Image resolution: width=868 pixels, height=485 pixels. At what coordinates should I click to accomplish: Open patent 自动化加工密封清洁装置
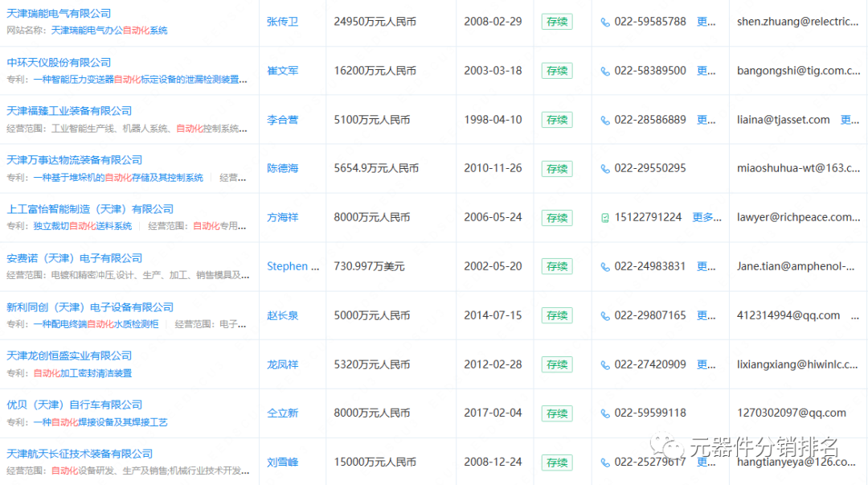83,373
